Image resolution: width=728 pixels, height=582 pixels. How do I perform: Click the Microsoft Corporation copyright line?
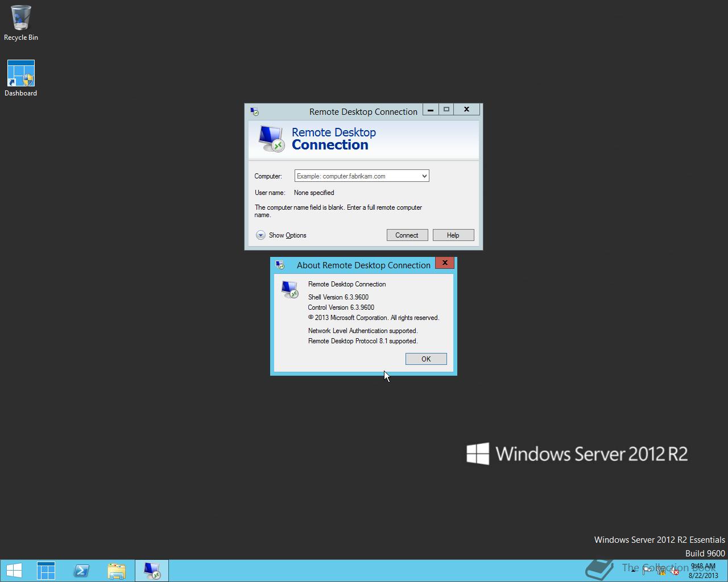point(374,318)
